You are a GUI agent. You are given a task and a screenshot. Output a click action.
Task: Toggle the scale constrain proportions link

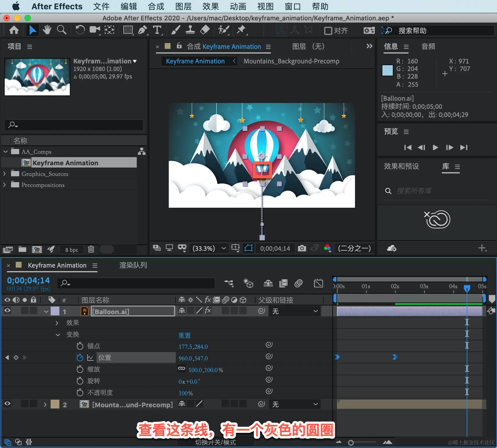pos(182,369)
